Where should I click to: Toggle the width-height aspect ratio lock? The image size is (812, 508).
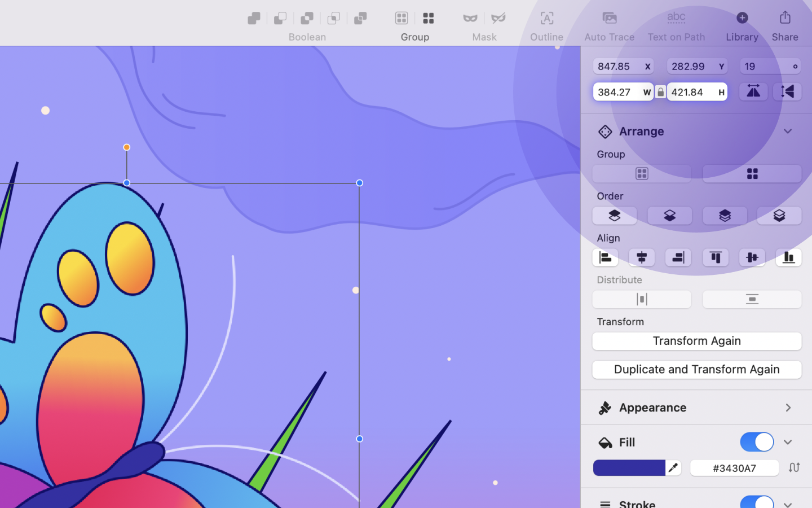click(x=660, y=92)
